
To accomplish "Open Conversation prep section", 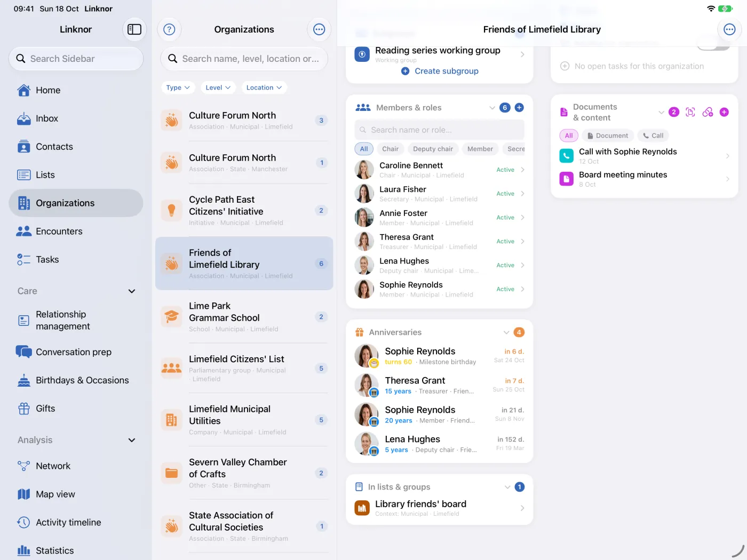I will (76, 352).
